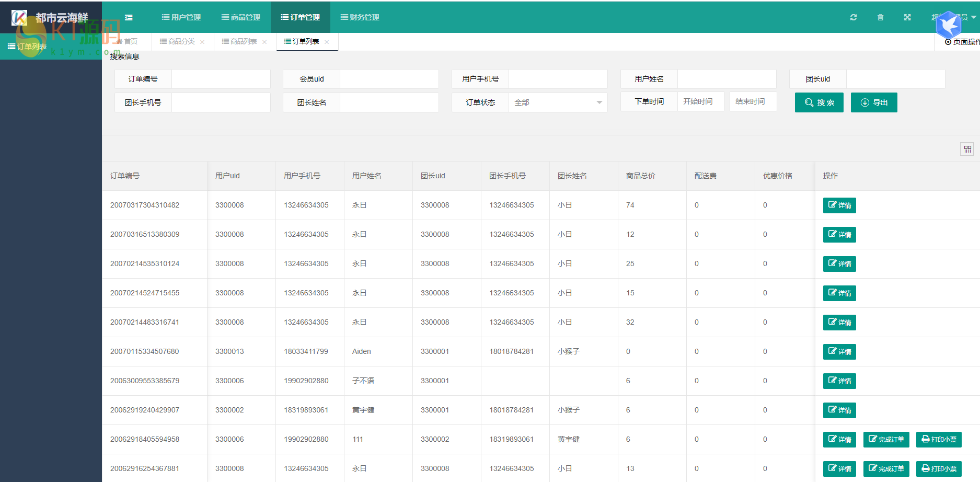Toggle fullscreen with the expand icon
The height and width of the screenshot is (482, 980).
point(907,17)
